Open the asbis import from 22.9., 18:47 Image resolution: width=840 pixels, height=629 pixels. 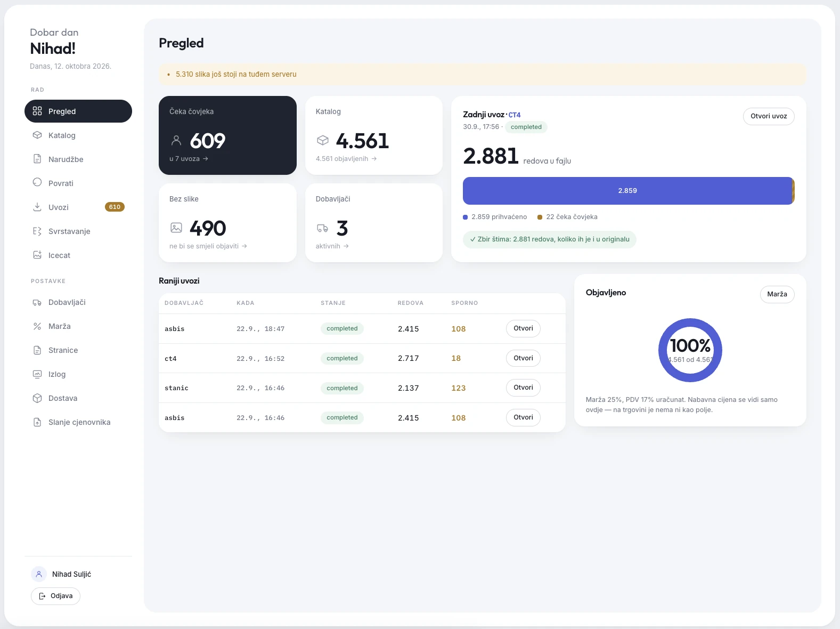(523, 328)
